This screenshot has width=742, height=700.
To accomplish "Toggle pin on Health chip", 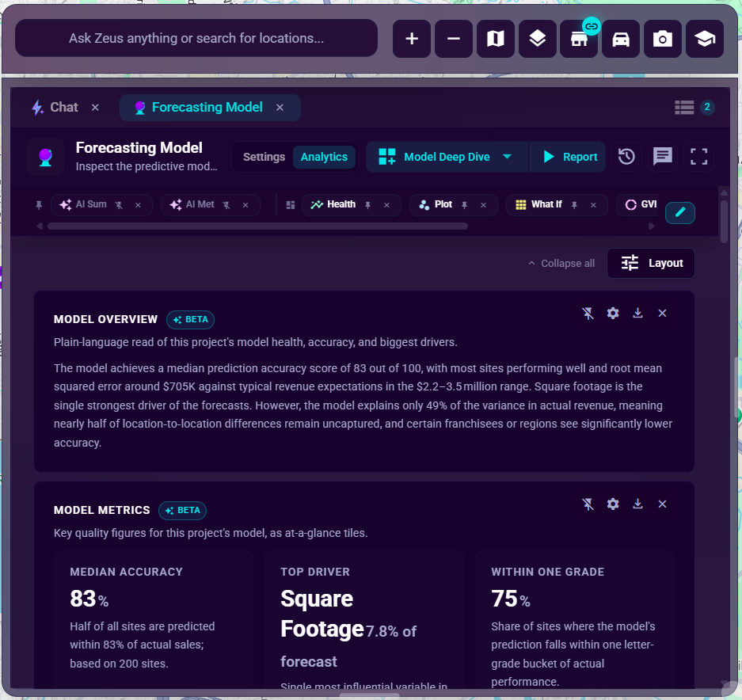I will (367, 205).
